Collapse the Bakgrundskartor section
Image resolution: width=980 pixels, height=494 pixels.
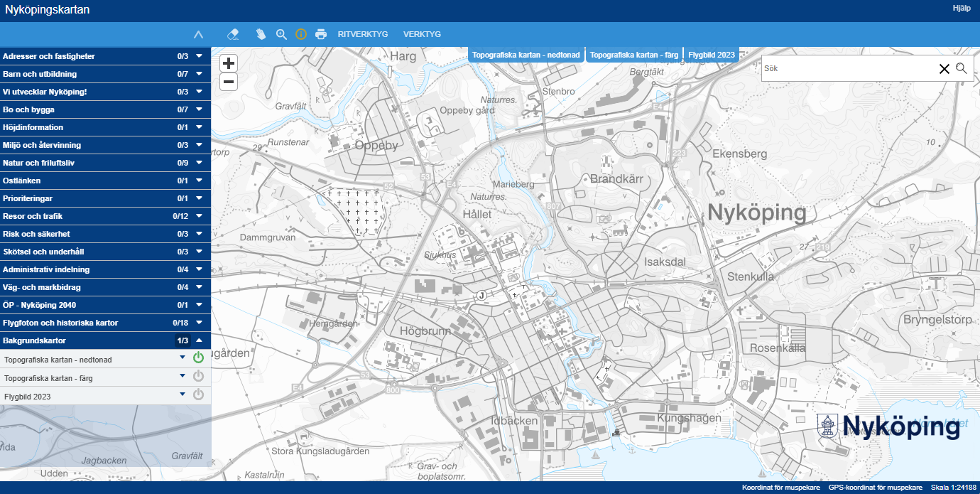coord(200,340)
